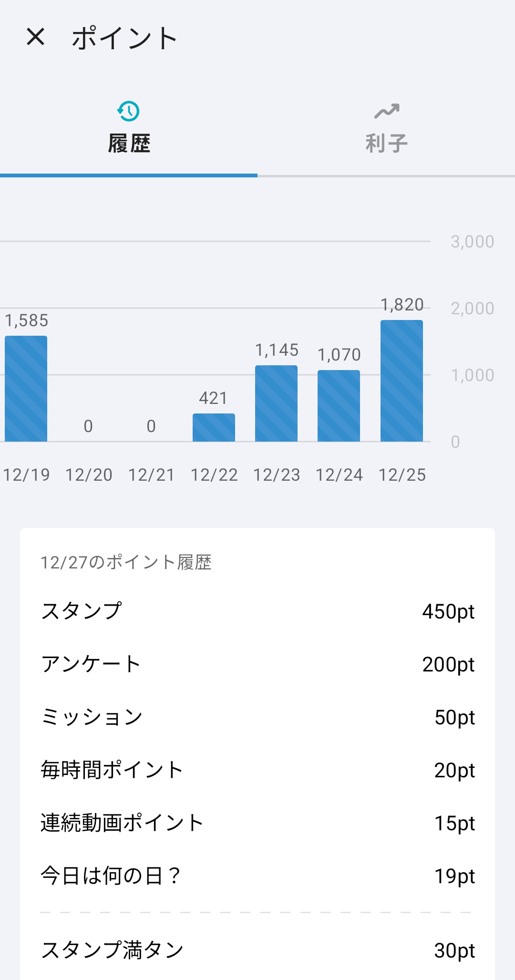The height and width of the screenshot is (980, 515).
Task: Tap the trending-up arrow icon
Action: tap(387, 112)
